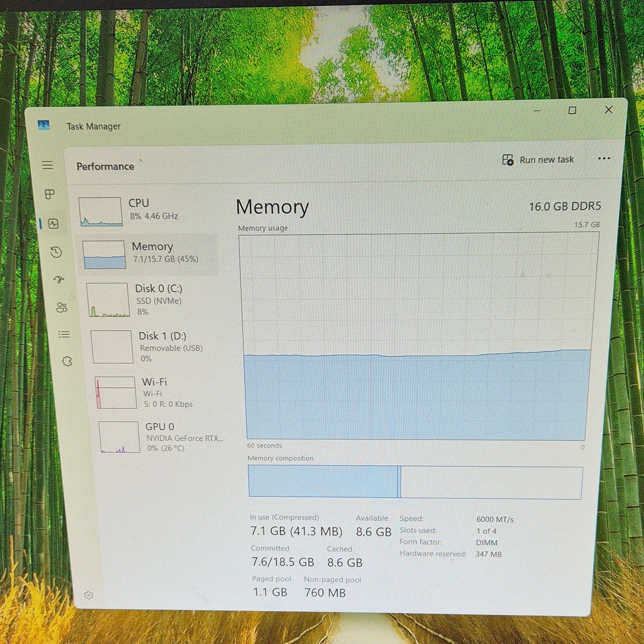Click the Speed value '6000 MT/s'
The image size is (644, 644).
(x=495, y=519)
